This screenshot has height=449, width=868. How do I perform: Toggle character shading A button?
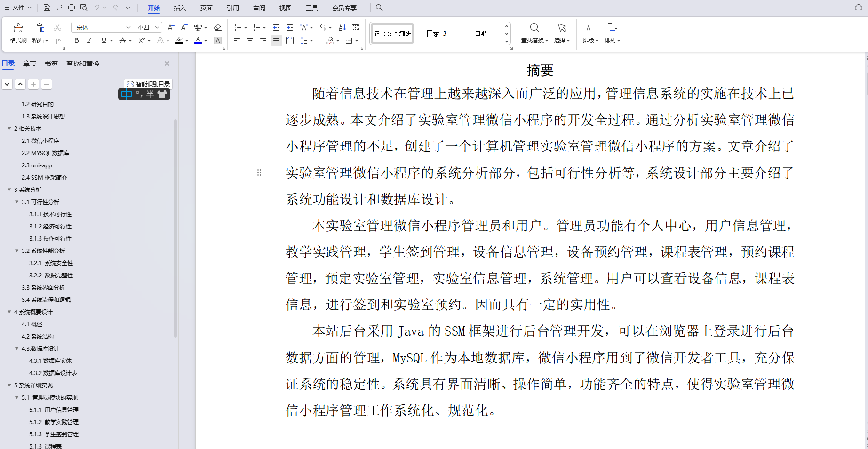(217, 40)
